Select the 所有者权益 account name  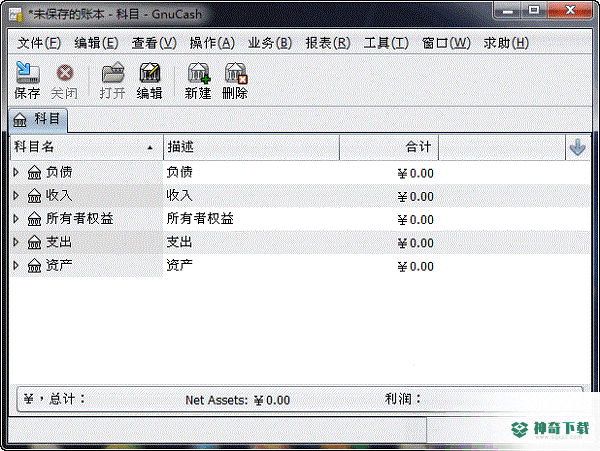coord(80,219)
